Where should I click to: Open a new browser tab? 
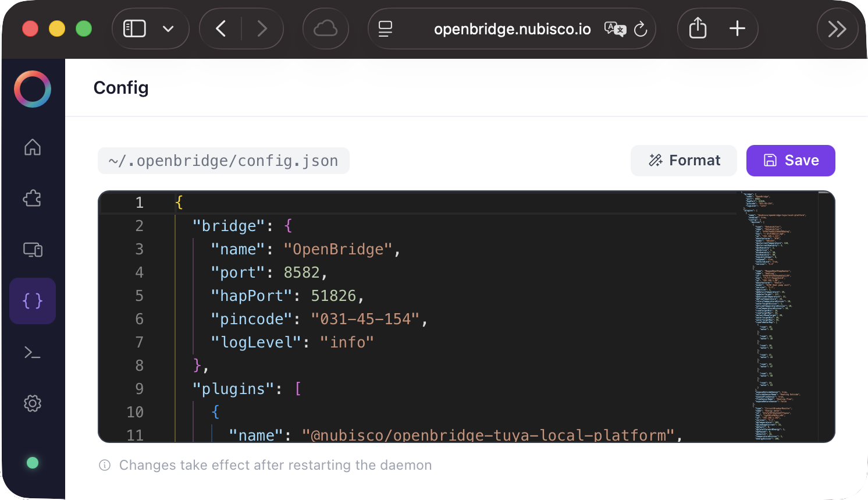click(737, 29)
